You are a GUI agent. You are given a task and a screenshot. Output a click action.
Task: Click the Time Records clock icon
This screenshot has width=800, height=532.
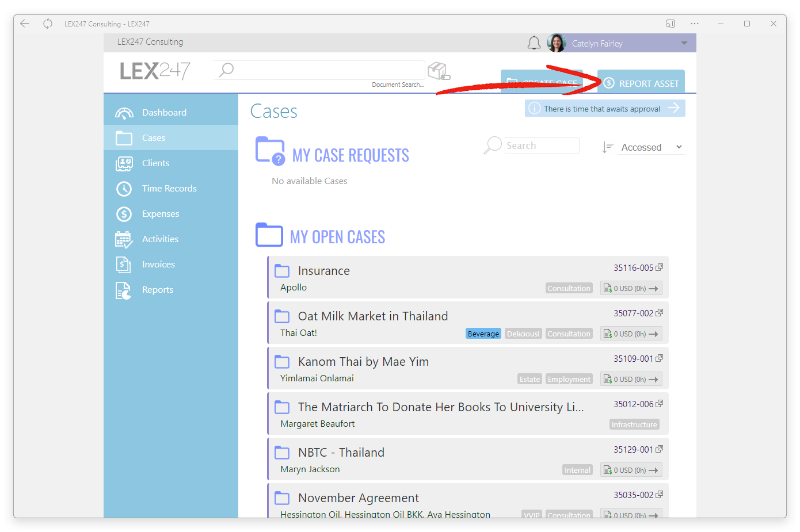[x=124, y=189]
